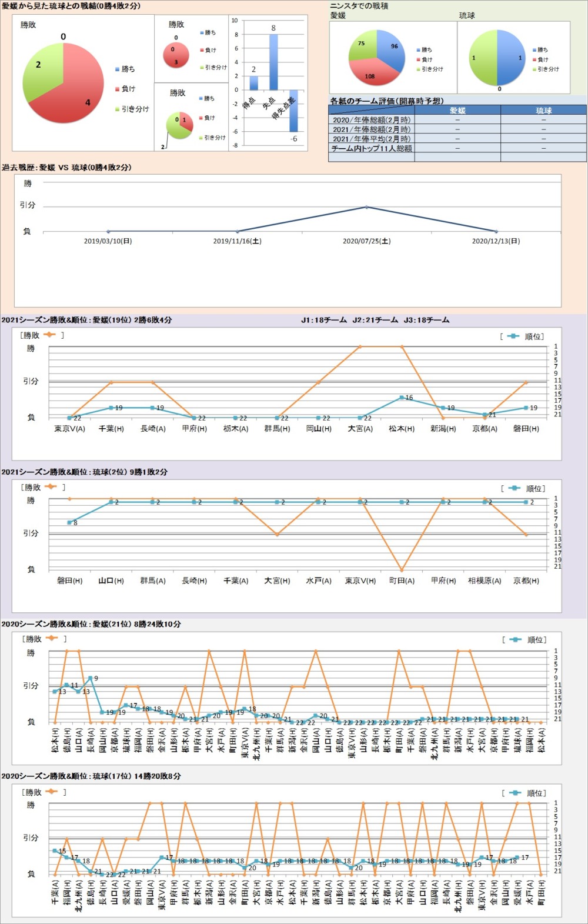Screen dimensions: 588x924
Task: Click the 愛媛 column header in the team evaluation table
Action: click(457, 110)
